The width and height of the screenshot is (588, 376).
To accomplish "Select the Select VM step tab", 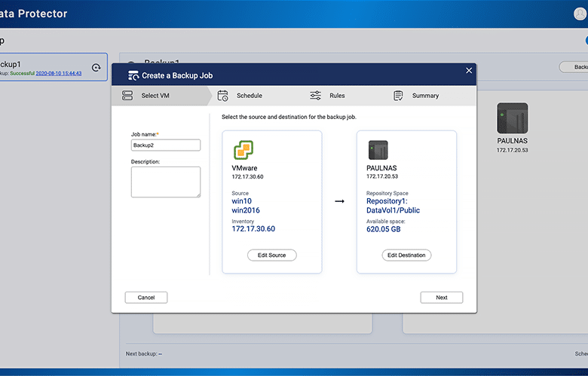I will pyautogui.click(x=161, y=96).
